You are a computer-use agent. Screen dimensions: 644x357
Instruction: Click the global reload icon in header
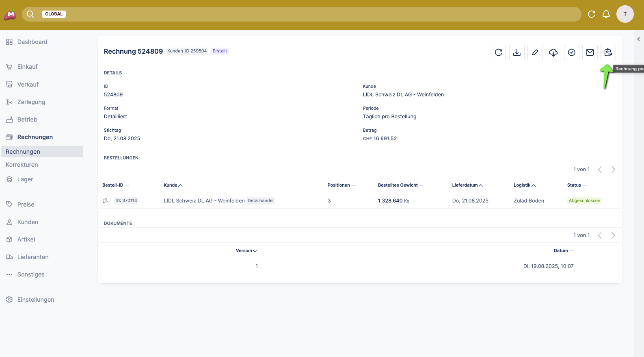tap(591, 14)
